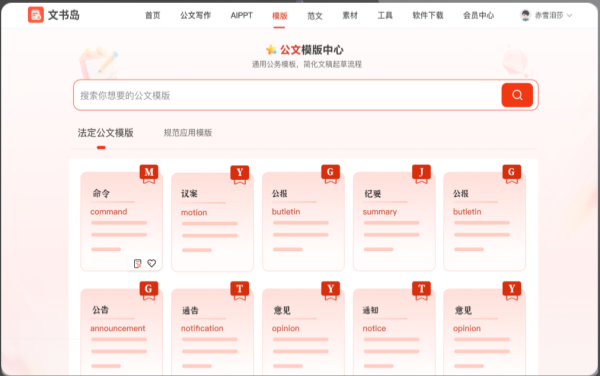600x376 pixels.
Task: Expand the username dropdown chevron
Action: 569,16
